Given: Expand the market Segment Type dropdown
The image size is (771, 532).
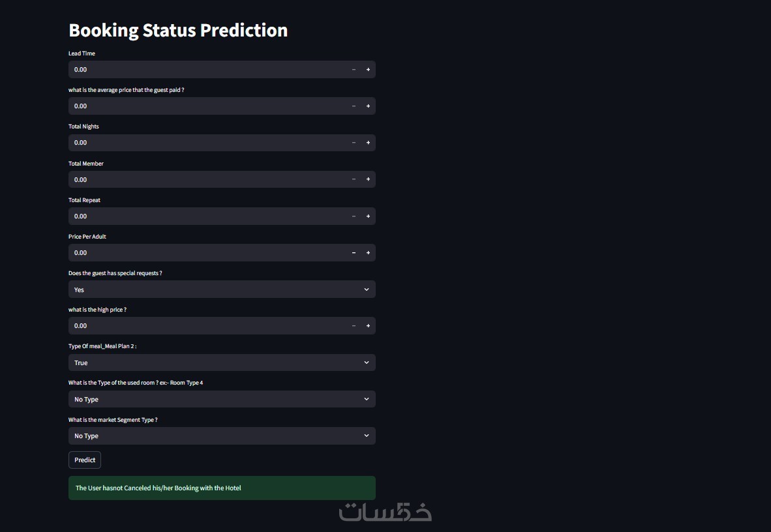Looking at the screenshot, I should click(x=222, y=436).
